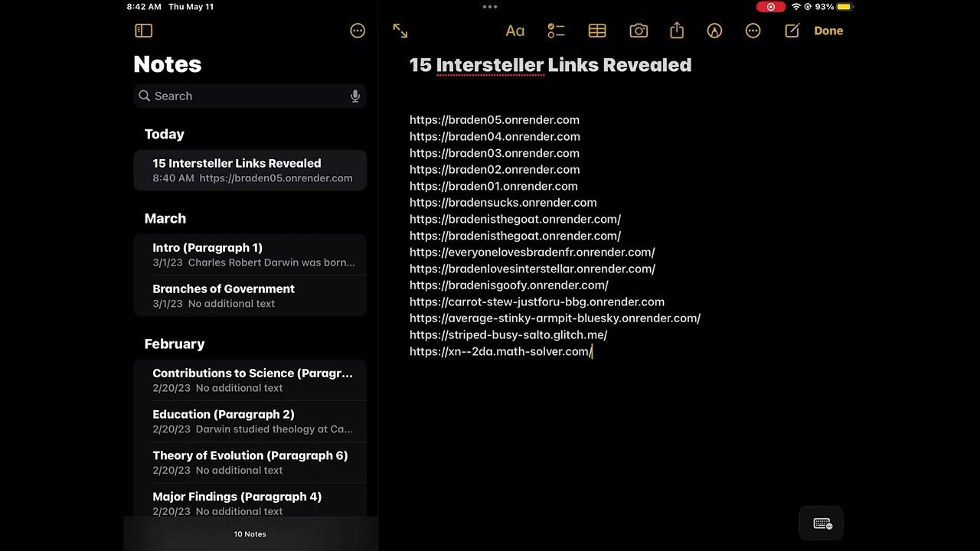This screenshot has width=980, height=551.
Task: Tap the dictation microphone in search
Action: [355, 96]
